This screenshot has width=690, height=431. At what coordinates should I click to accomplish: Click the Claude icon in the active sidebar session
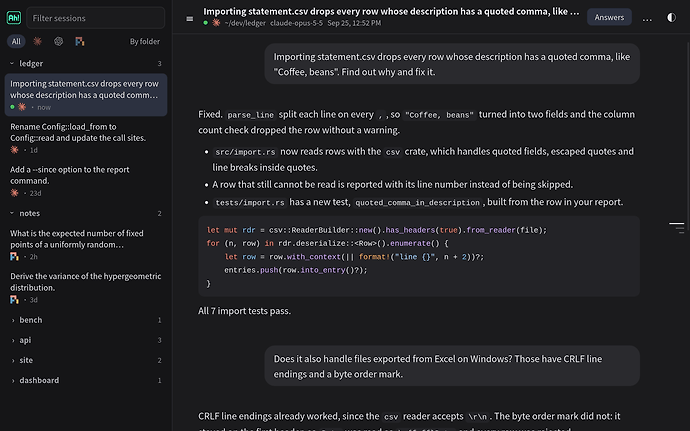tap(22, 107)
